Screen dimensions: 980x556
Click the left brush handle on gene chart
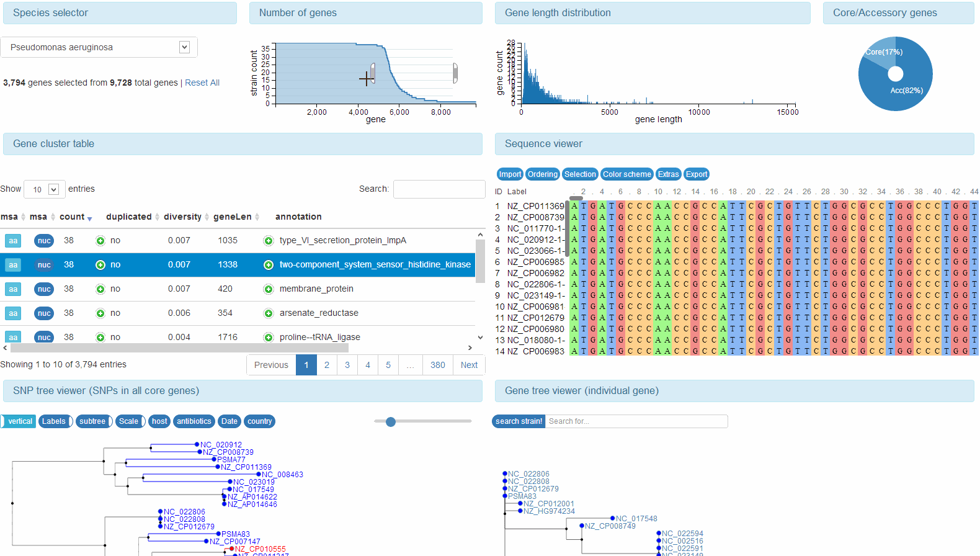[x=373, y=73]
